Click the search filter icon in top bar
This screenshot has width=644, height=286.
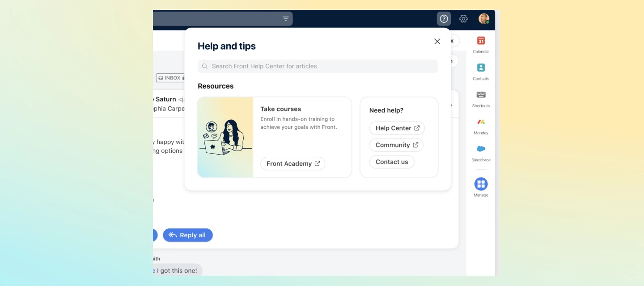pyautogui.click(x=286, y=19)
